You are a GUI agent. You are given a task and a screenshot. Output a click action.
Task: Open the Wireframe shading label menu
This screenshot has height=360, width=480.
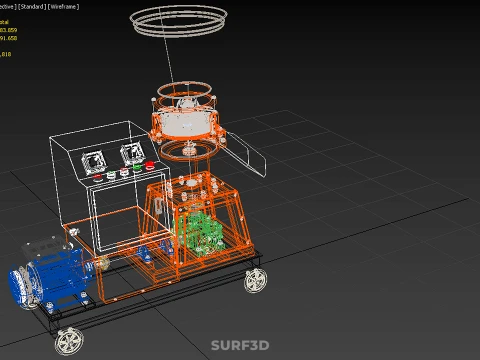(x=63, y=6)
